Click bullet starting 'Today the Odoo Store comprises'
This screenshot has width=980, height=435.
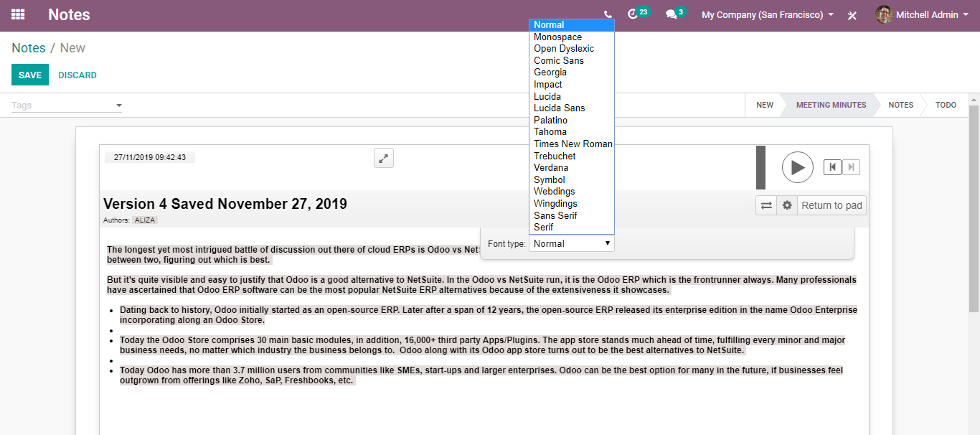pyautogui.click(x=482, y=345)
